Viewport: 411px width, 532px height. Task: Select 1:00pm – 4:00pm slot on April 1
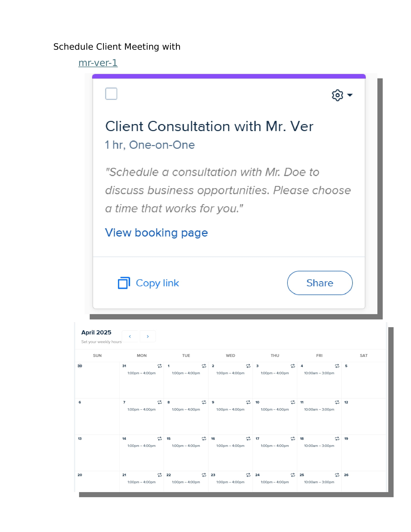click(186, 373)
